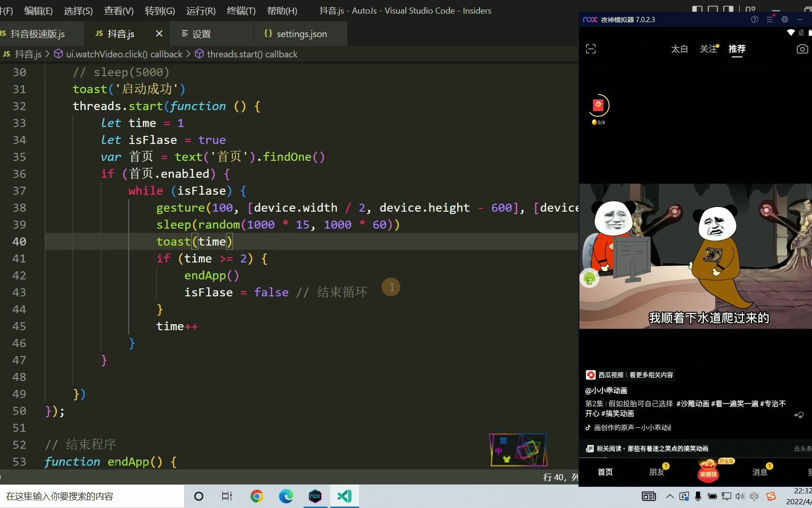Open Nox emulator help icon

pos(755,19)
